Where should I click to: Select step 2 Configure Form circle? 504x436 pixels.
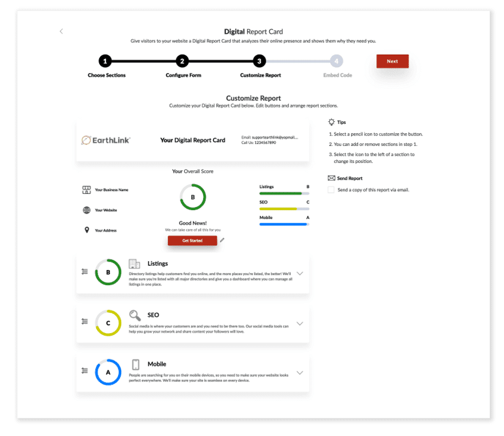(182, 61)
